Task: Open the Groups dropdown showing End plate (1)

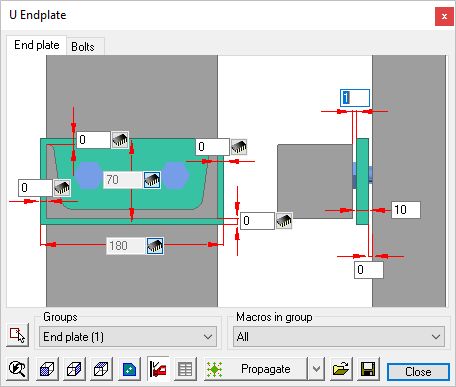Action: click(x=128, y=337)
